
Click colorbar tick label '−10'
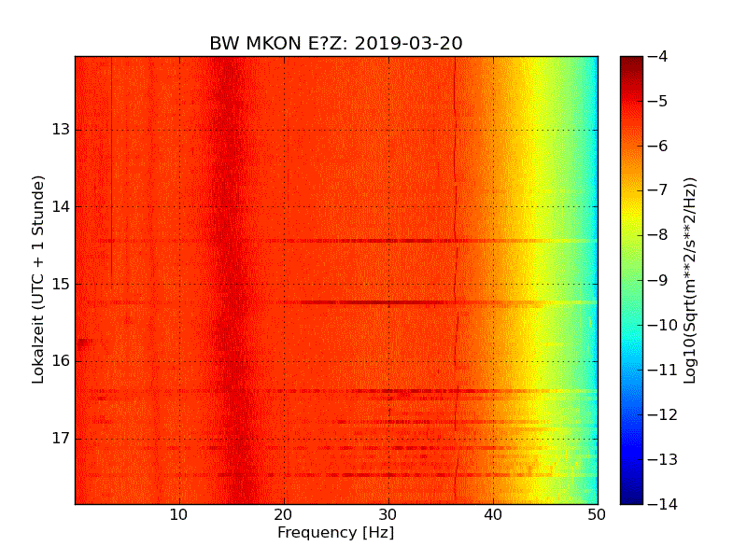point(663,325)
